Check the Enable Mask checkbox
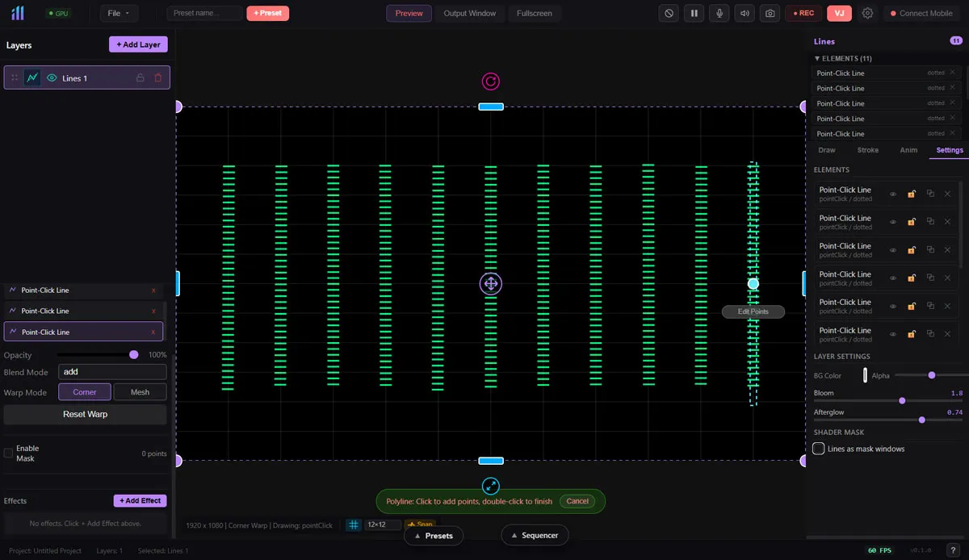969x560 pixels. point(9,453)
